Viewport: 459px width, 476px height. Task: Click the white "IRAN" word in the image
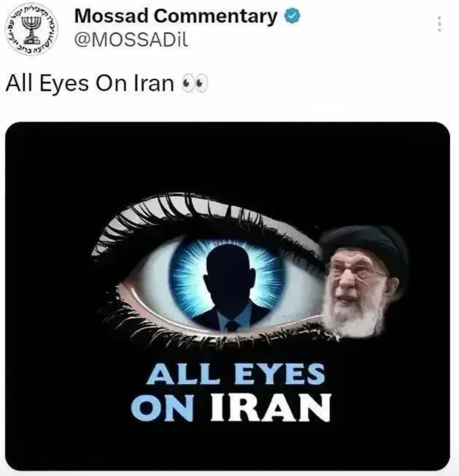tap(270, 407)
